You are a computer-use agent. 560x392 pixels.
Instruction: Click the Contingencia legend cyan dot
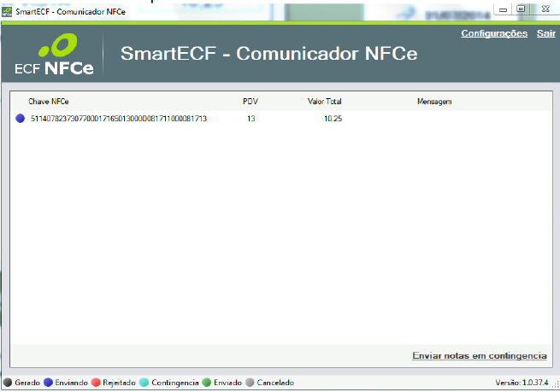click(x=144, y=383)
